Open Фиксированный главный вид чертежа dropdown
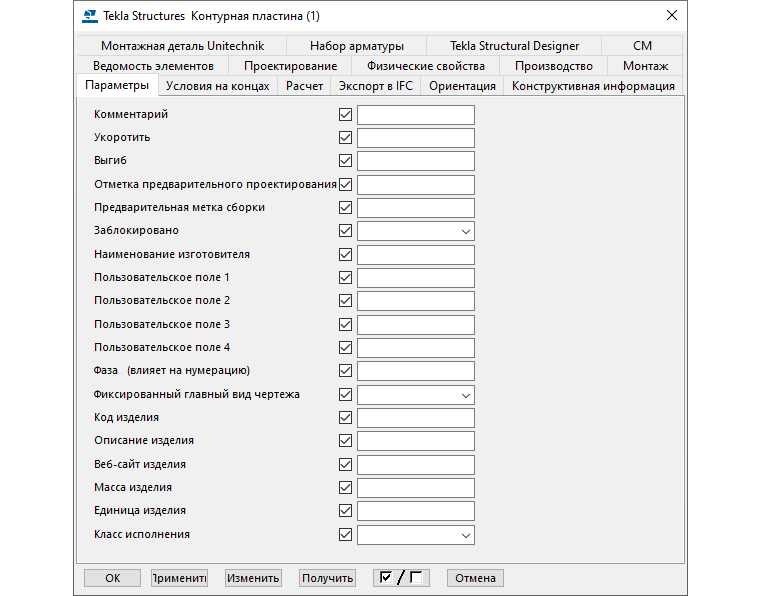The width and height of the screenshot is (760, 596). coord(416,395)
